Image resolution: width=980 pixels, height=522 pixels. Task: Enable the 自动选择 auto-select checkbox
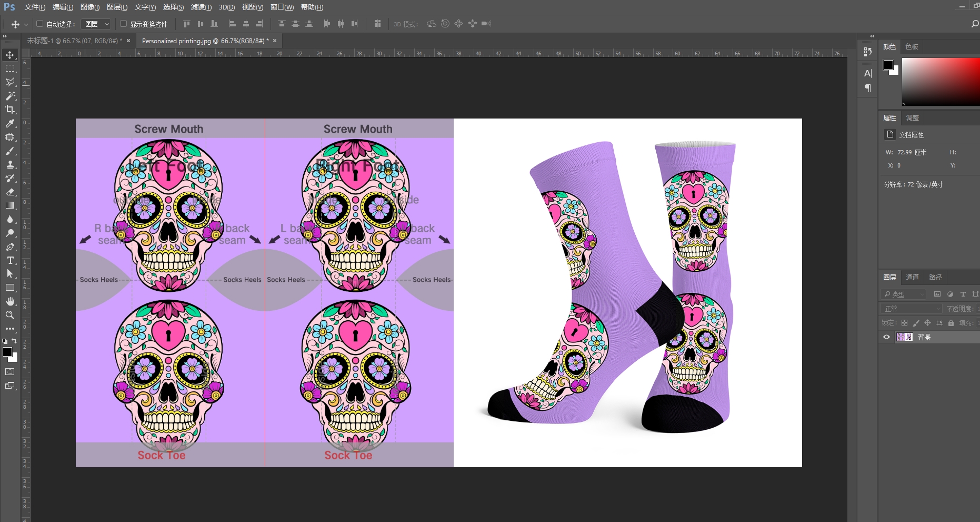click(39, 24)
